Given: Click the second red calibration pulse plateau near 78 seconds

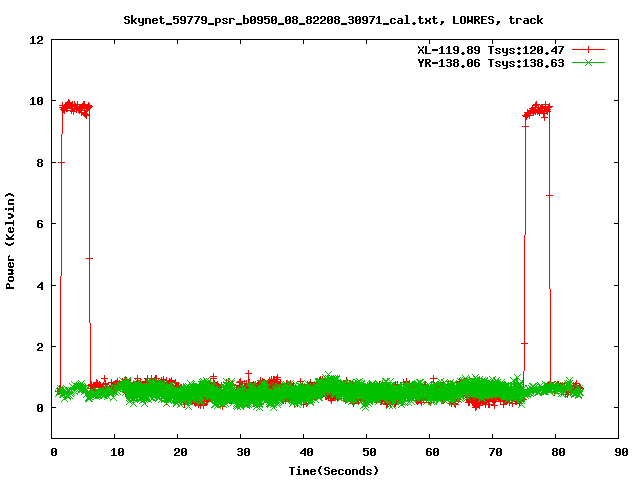Looking at the screenshot, I should pos(538,110).
